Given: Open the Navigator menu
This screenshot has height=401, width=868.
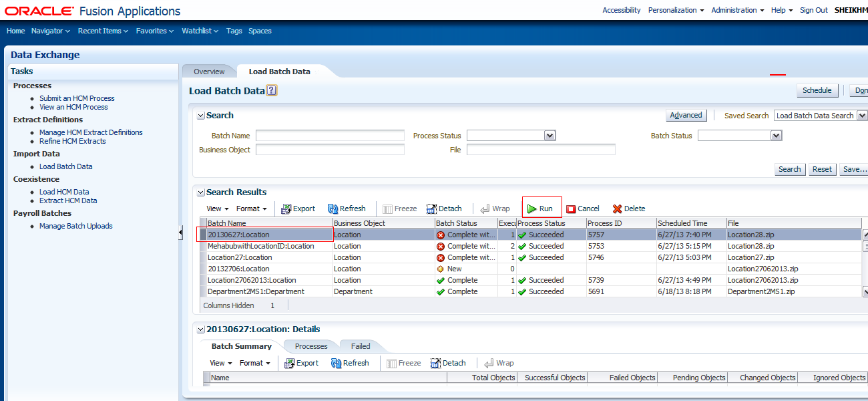Looking at the screenshot, I should click(x=47, y=30).
